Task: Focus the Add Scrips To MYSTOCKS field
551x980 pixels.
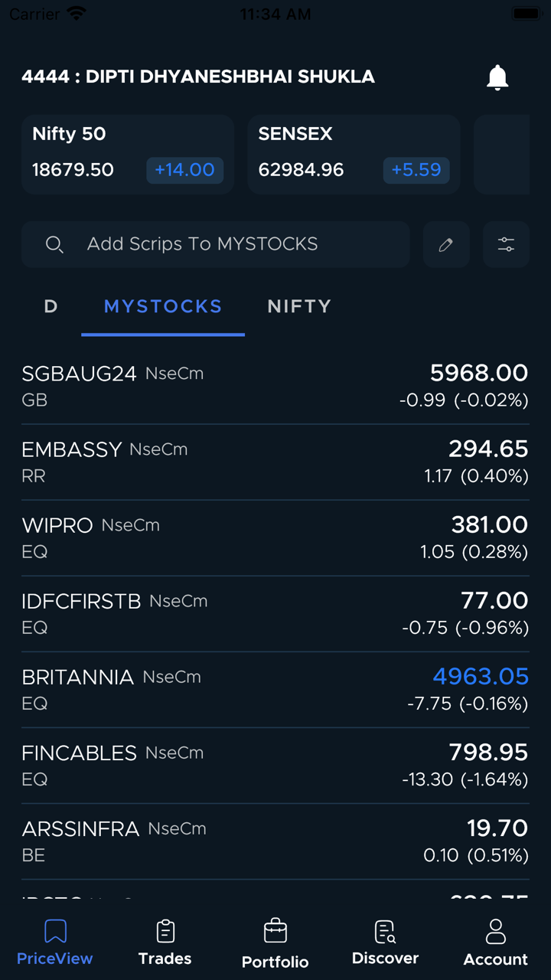Action: tap(230, 244)
